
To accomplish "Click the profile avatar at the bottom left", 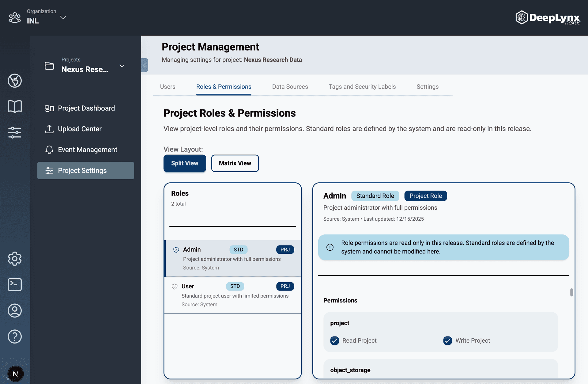I will (x=15, y=374).
